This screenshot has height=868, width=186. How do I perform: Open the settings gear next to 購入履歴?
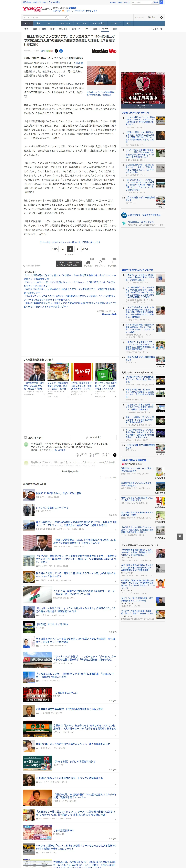[x=161, y=17]
